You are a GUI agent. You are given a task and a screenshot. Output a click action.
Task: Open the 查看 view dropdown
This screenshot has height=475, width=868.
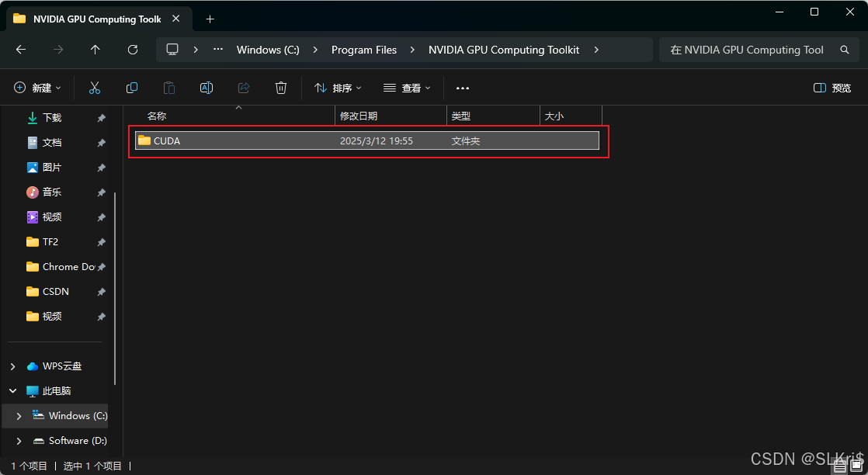407,88
